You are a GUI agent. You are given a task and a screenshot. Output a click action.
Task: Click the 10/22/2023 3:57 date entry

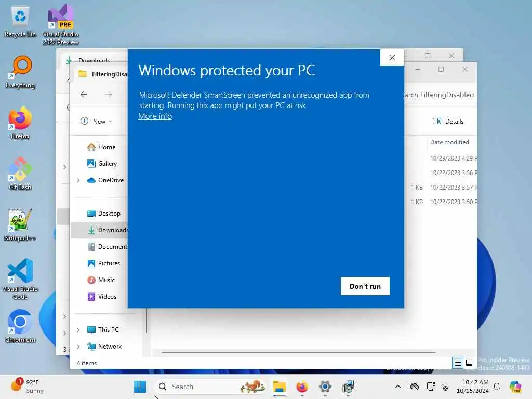click(453, 187)
